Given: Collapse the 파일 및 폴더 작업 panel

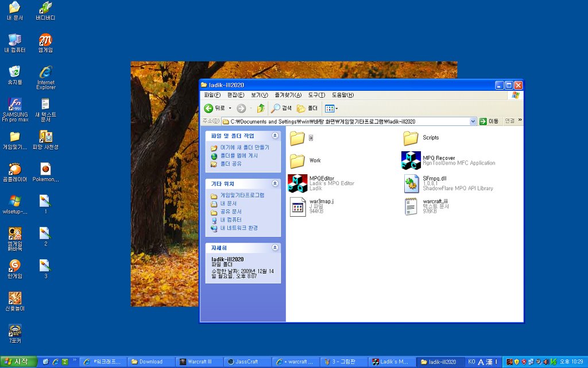Looking at the screenshot, I should pyautogui.click(x=275, y=136).
